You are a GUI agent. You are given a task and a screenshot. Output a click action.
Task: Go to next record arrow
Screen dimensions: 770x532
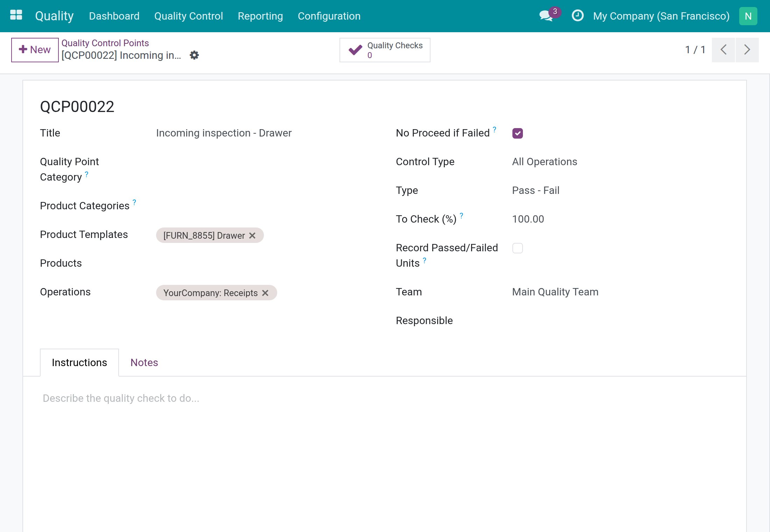747,50
